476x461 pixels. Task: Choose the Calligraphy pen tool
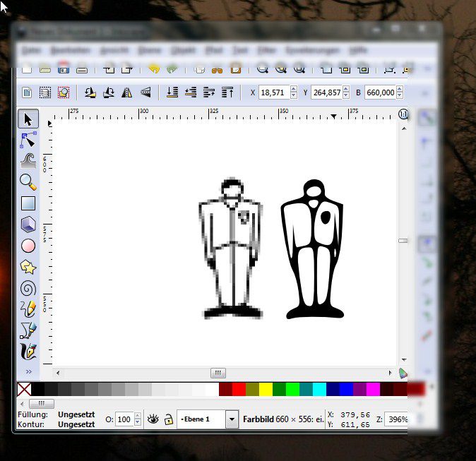[x=28, y=351]
